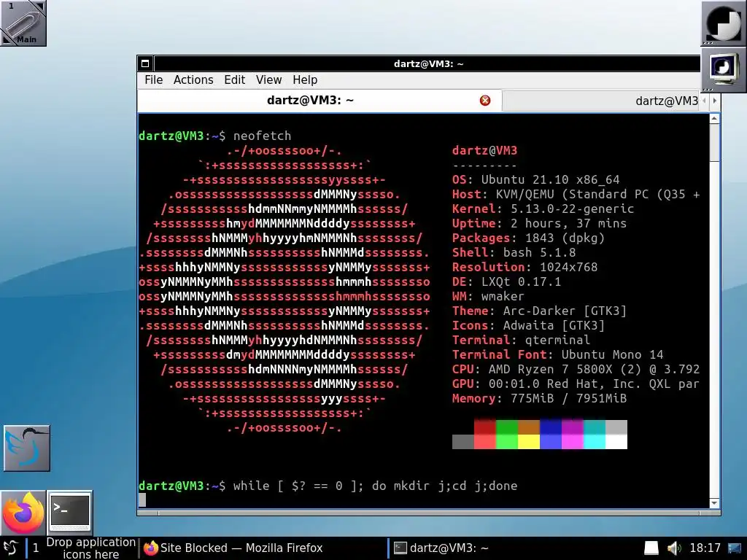The height and width of the screenshot is (560, 747).
Task: Click the show desktop icon at panel end
Action: 735,548
